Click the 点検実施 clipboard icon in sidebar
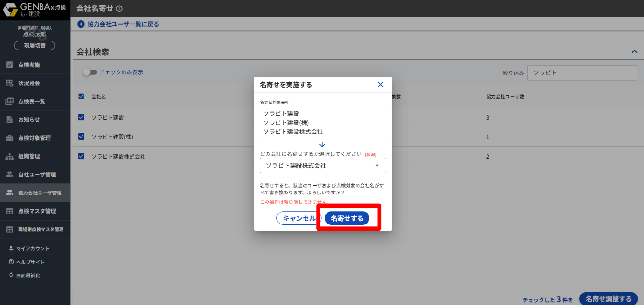The height and width of the screenshot is (305, 644). click(x=10, y=65)
